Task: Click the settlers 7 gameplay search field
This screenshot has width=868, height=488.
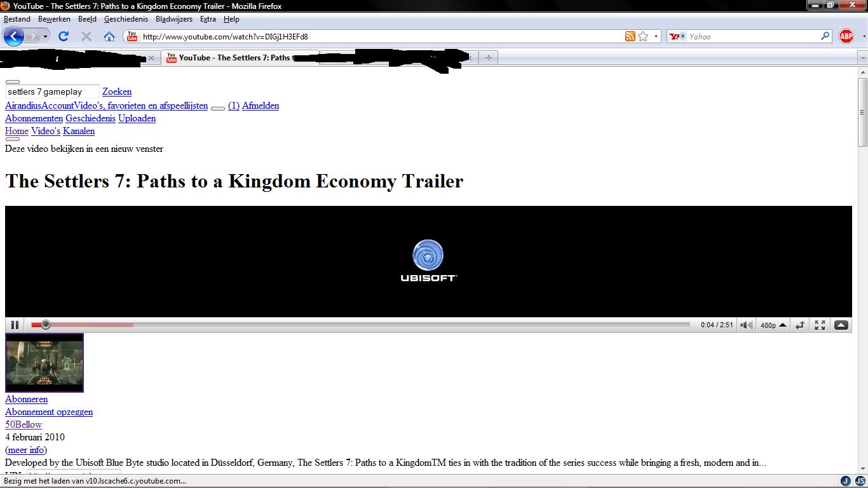Action: pyautogui.click(x=52, y=92)
